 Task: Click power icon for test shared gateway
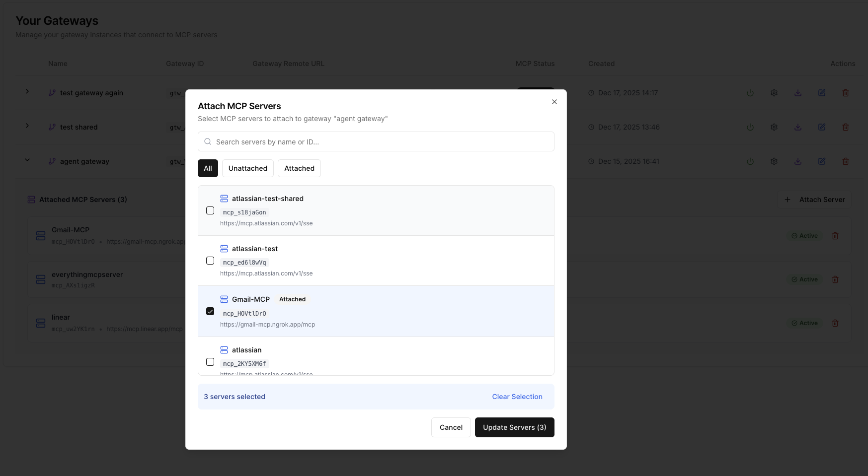point(750,127)
